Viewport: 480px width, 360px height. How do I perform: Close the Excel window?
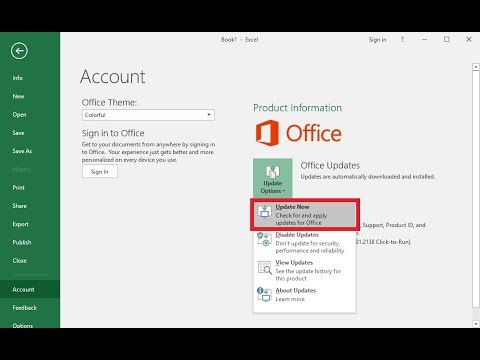click(469, 39)
